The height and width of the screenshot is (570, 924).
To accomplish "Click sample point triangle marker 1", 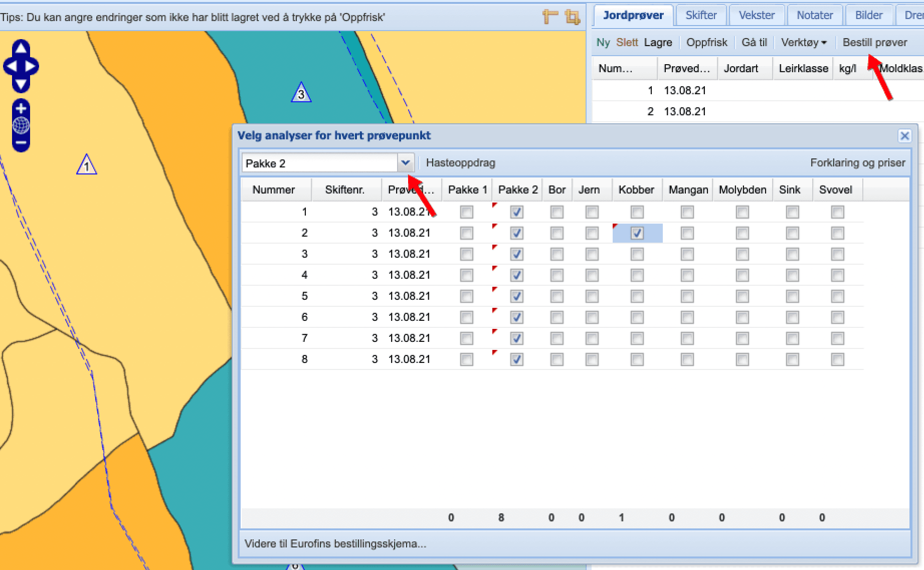I will [x=87, y=165].
